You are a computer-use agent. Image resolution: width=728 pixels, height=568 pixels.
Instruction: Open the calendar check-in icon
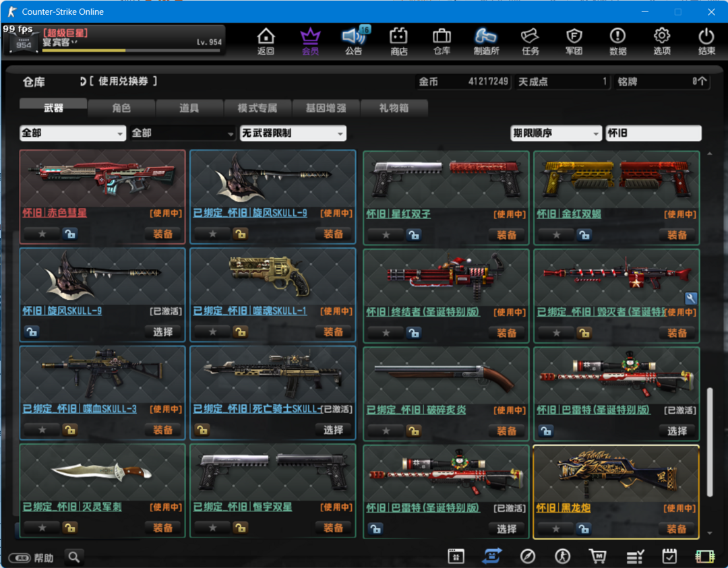[x=669, y=556]
